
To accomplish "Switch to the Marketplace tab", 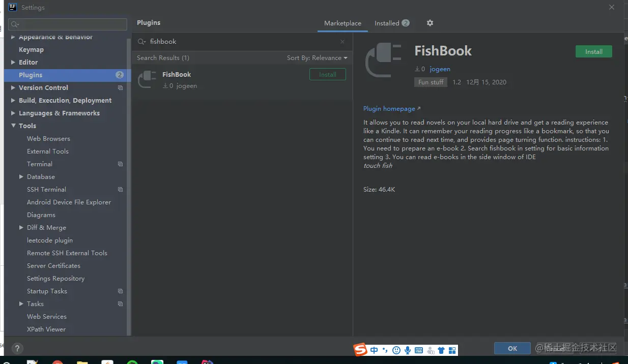I will (342, 23).
